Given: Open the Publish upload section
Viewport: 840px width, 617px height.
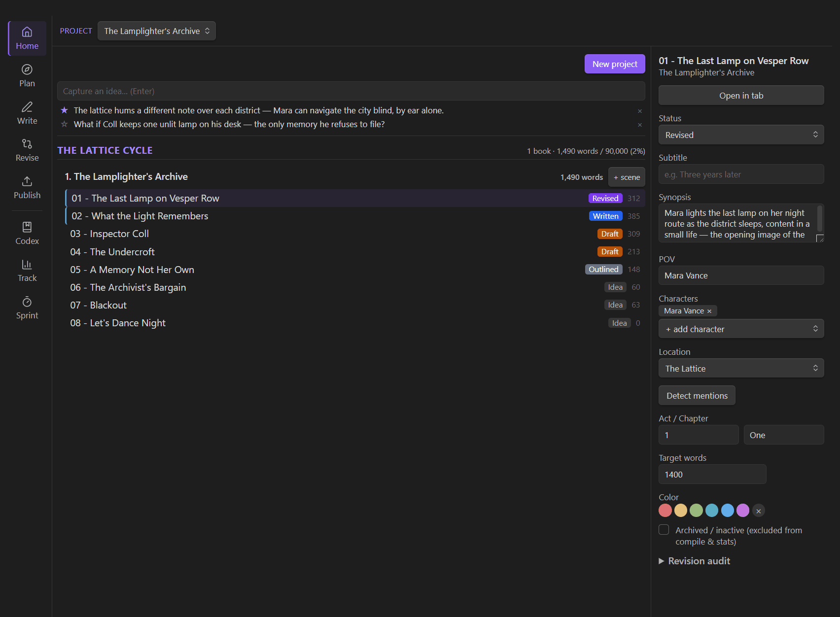Looking at the screenshot, I should point(27,188).
